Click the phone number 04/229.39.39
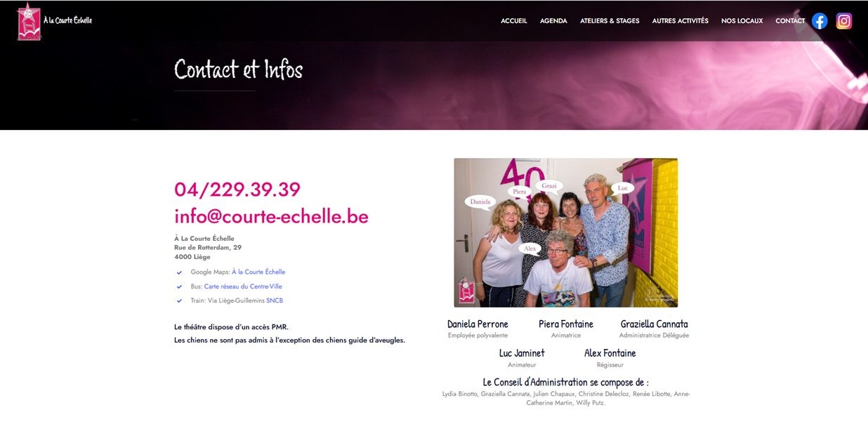 [x=237, y=190]
